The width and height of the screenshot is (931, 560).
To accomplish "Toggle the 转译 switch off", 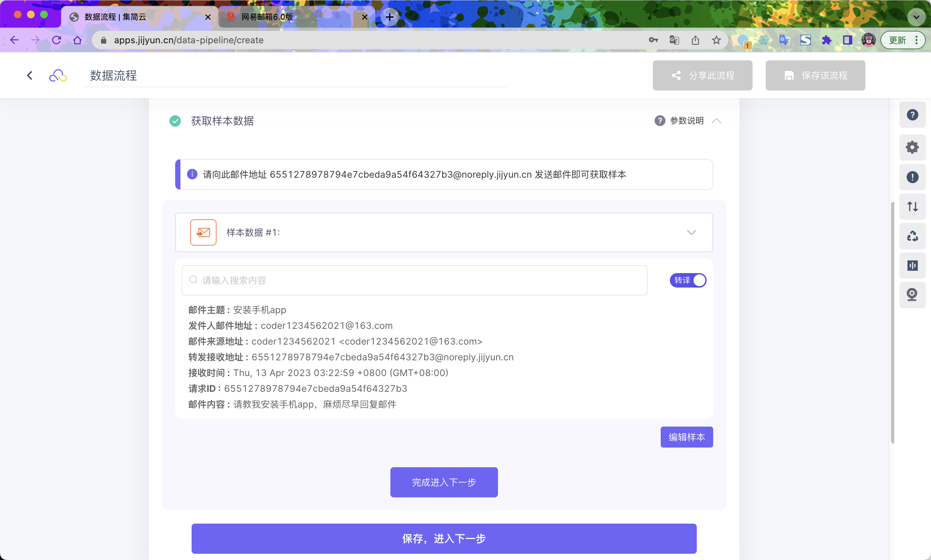I will (x=688, y=280).
